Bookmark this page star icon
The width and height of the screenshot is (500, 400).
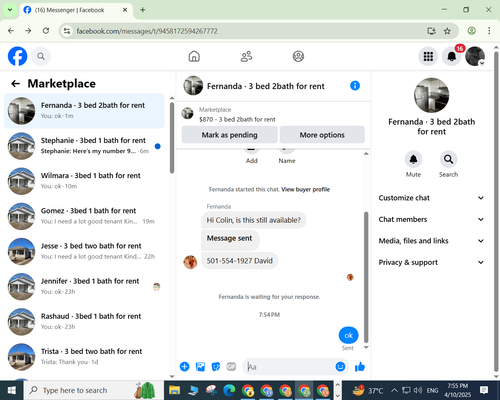point(447,31)
